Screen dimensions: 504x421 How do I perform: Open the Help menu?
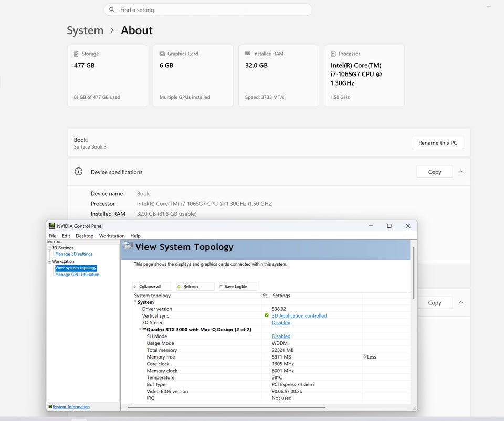[135, 236]
